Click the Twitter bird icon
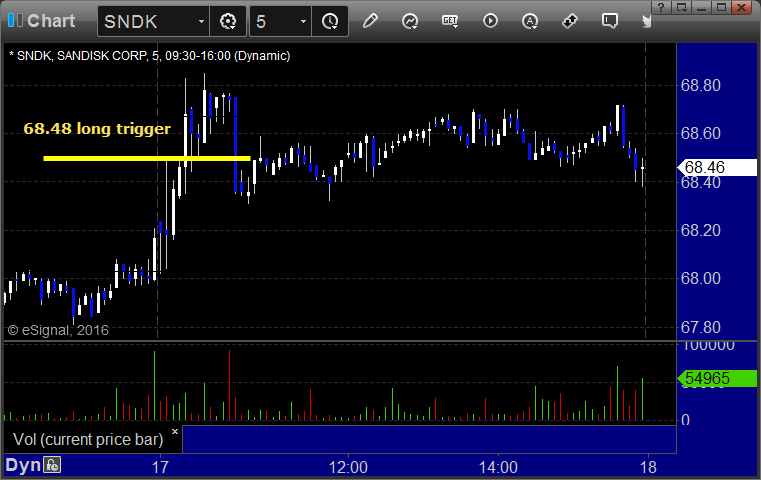The width and height of the screenshot is (761, 480). click(x=646, y=21)
